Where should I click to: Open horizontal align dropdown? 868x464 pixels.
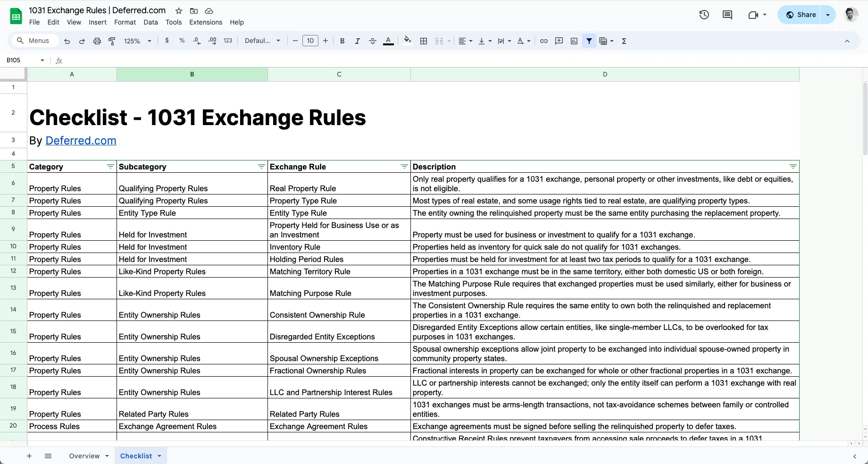point(465,41)
